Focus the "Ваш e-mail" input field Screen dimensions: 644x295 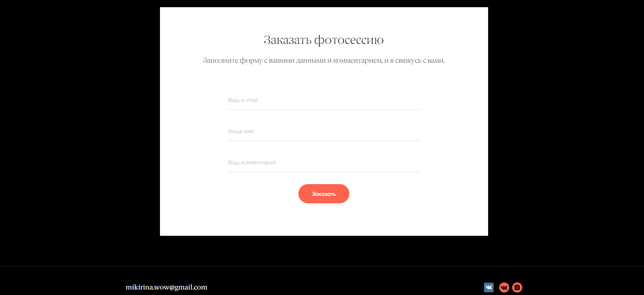pyautogui.click(x=324, y=100)
